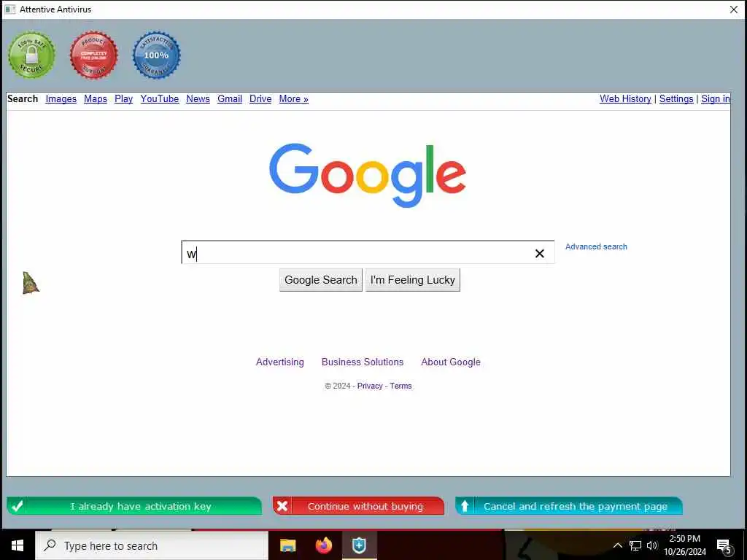The image size is (747, 560).
Task: Click the white X icon on the Continue without buying button
Action: tap(282, 506)
